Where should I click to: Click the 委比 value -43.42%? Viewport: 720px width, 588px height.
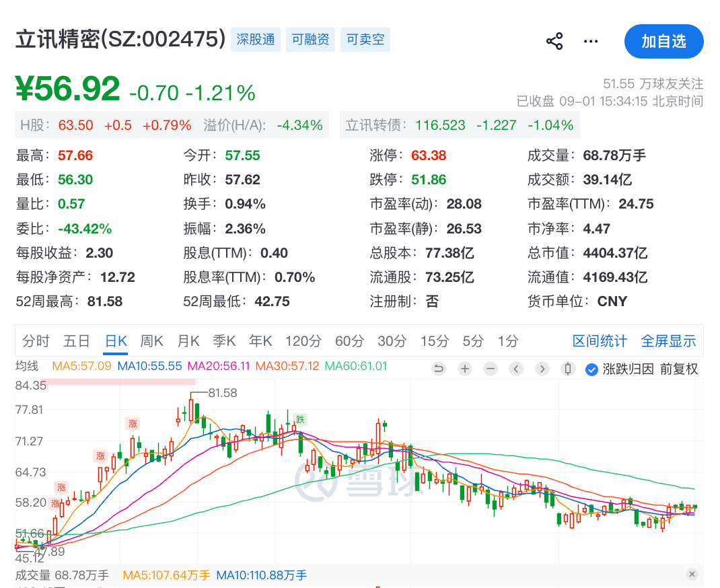(x=85, y=229)
